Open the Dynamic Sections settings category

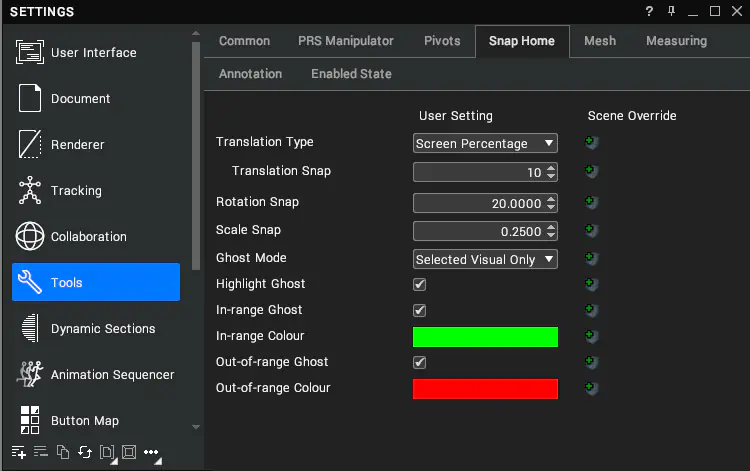pyautogui.click(x=96, y=329)
